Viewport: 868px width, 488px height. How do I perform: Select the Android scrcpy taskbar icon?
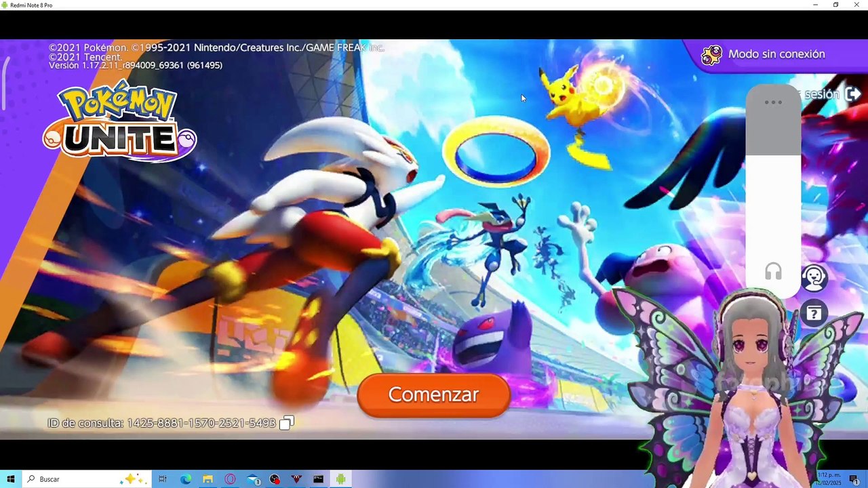point(340,479)
